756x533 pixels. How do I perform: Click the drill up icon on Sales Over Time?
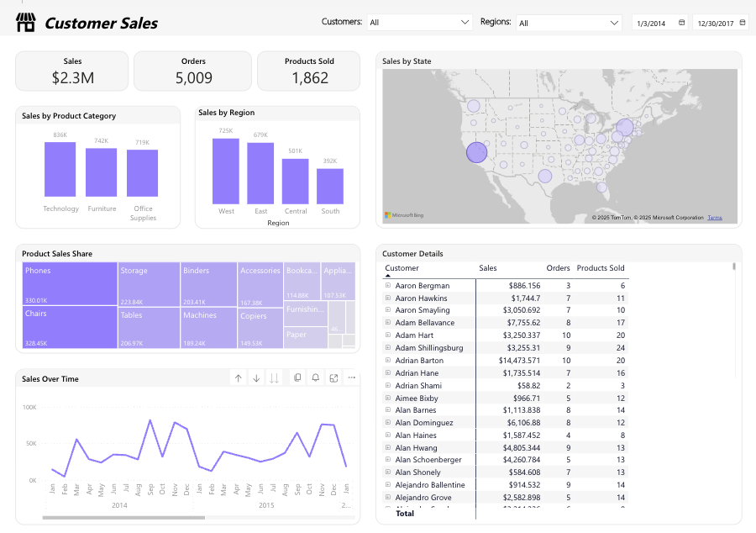pyautogui.click(x=238, y=378)
